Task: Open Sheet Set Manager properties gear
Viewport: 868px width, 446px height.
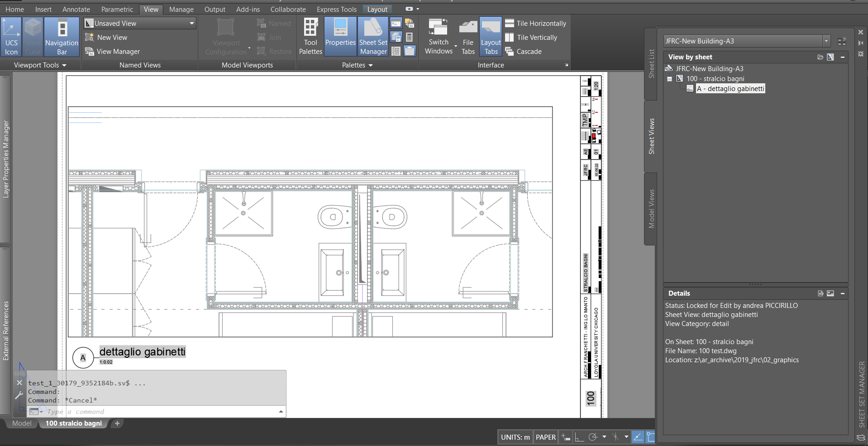Action: pyautogui.click(x=861, y=54)
